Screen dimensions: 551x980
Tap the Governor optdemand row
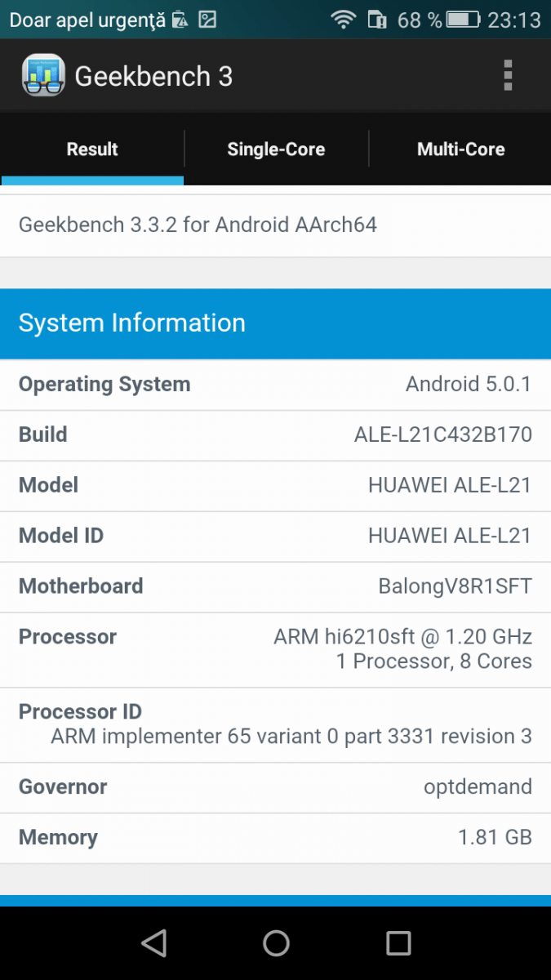(275, 788)
